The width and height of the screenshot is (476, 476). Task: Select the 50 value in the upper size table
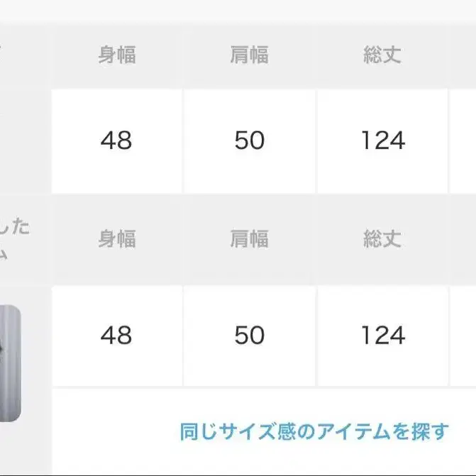[249, 140]
